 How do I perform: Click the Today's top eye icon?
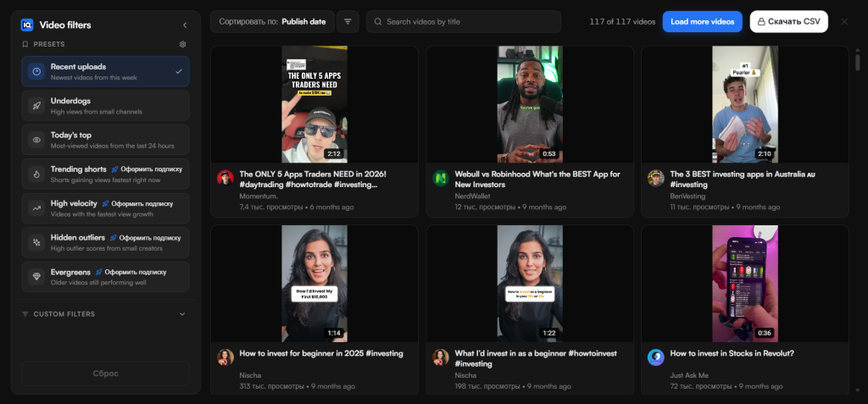point(36,140)
